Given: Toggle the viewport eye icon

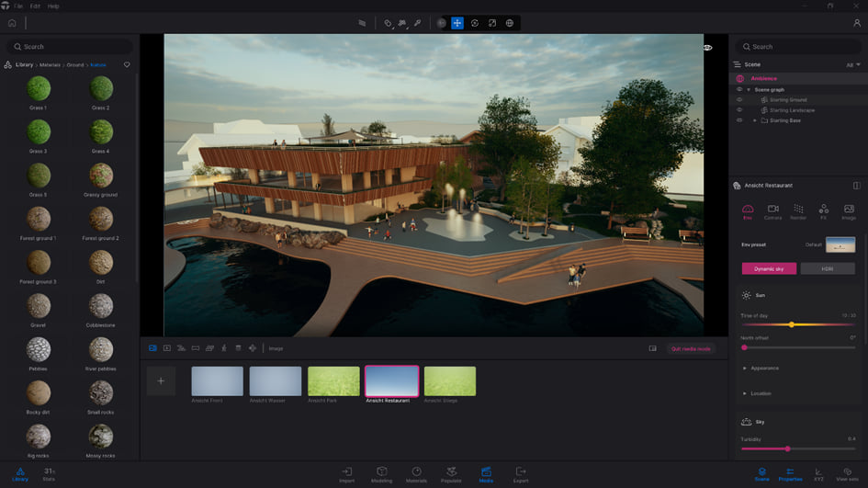Looking at the screenshot, I should coord(707,47).
